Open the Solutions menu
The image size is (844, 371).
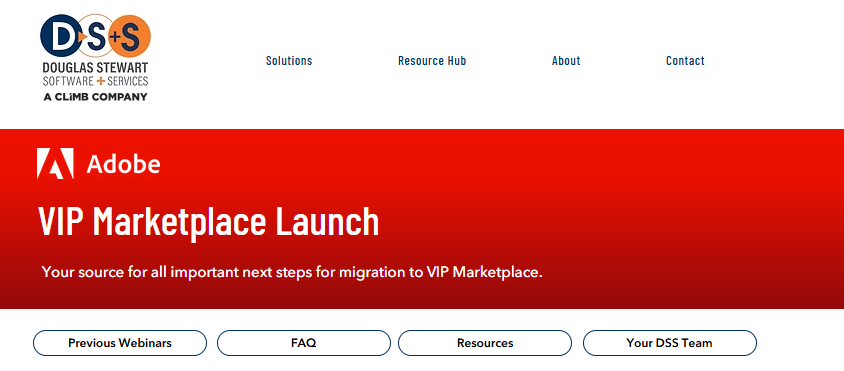289,61
